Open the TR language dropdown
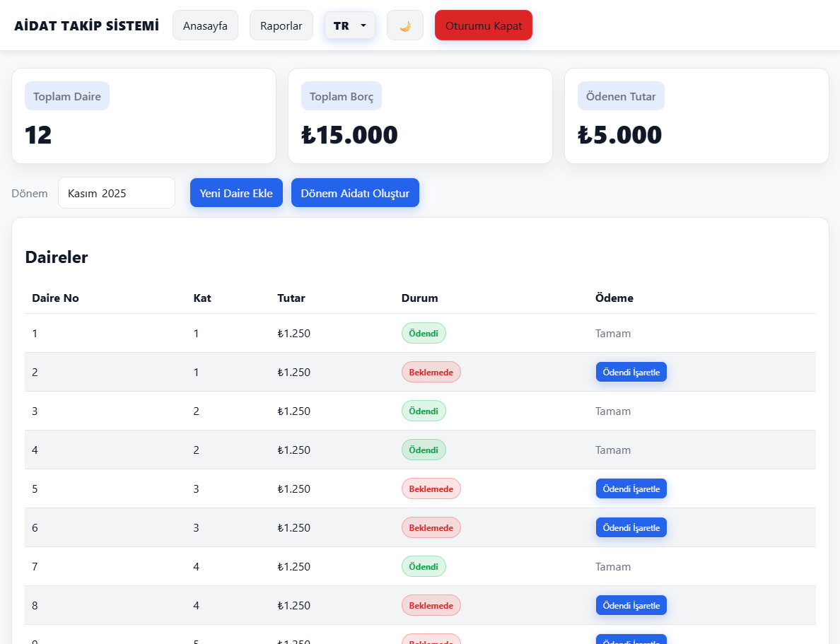The height and width of the screenshot is (644, 840). 350,25
